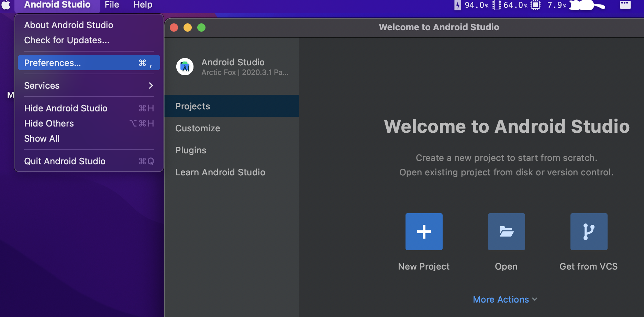
Task: Close the Welcome window with red button
Action: (174, 28)
